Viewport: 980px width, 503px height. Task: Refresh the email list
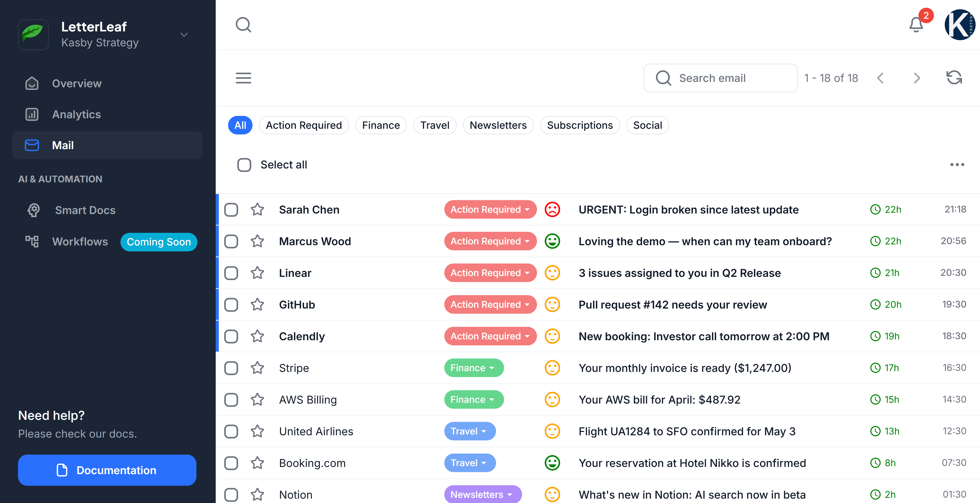[x=954, y=78]
